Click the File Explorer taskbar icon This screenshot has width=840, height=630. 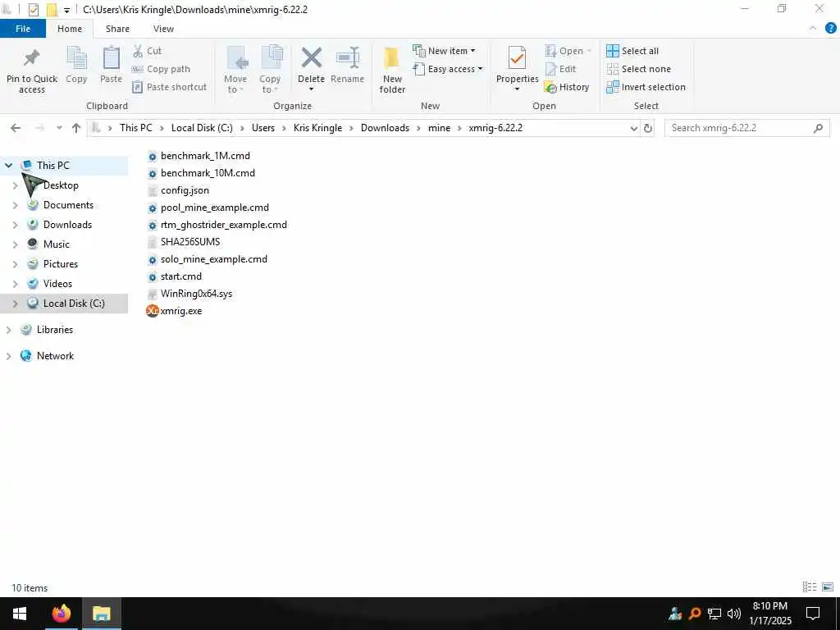tap(101, 614)
